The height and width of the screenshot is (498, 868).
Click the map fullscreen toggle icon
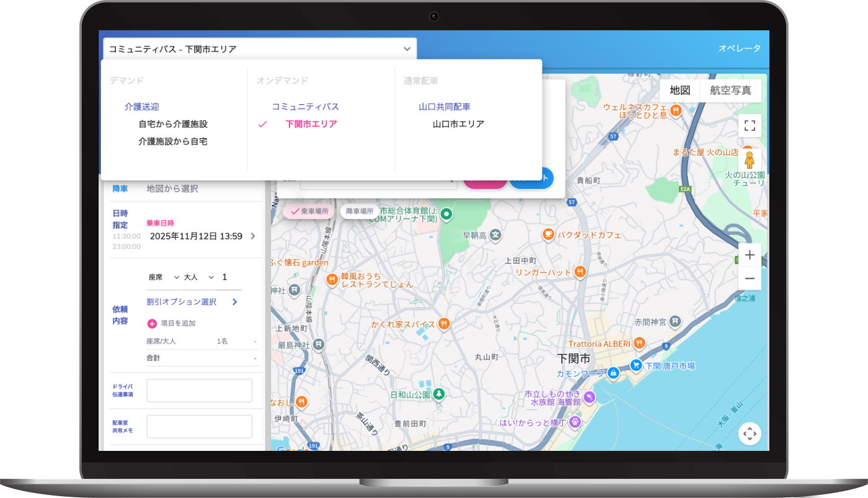pyautogui.click(x=750, y=126)
